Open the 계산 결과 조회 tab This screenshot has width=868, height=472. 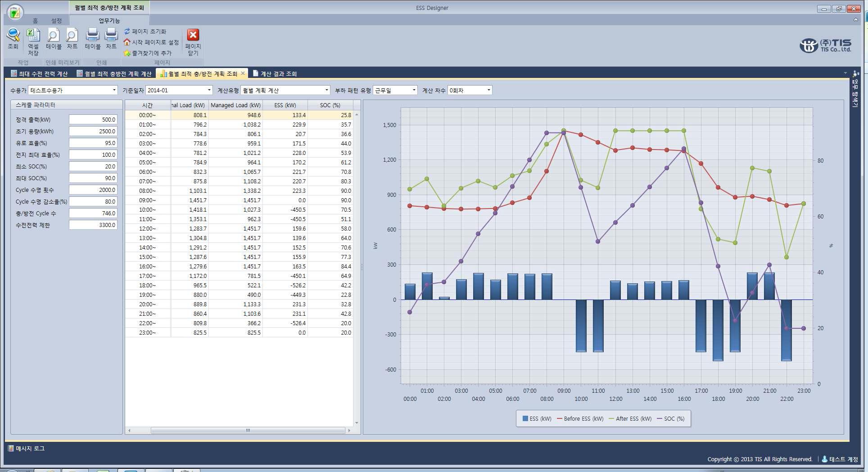tap(275, 73)
